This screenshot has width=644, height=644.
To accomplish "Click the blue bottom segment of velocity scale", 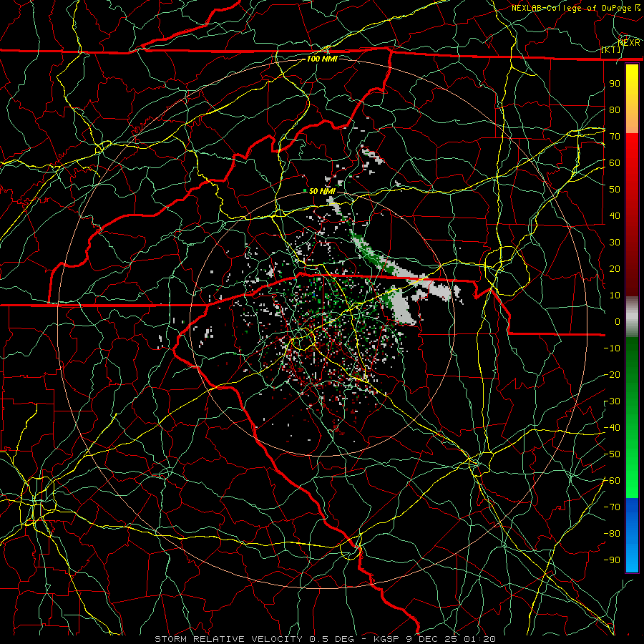I will [x=632, y=535].
